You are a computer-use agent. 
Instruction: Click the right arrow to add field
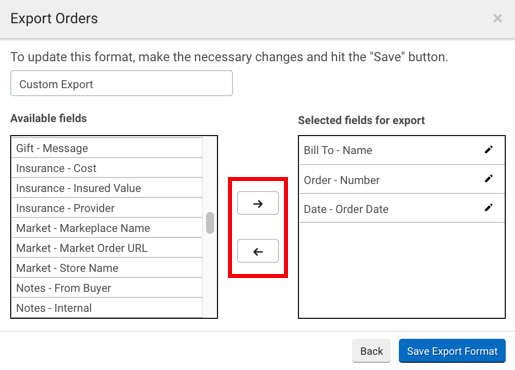258,203
